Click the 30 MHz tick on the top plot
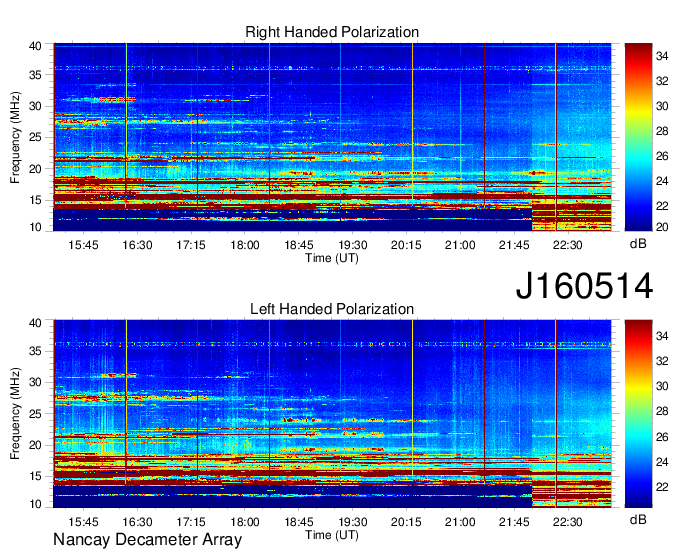The width and height of the screenshot is (680, 552). click(x=35, y=106)
